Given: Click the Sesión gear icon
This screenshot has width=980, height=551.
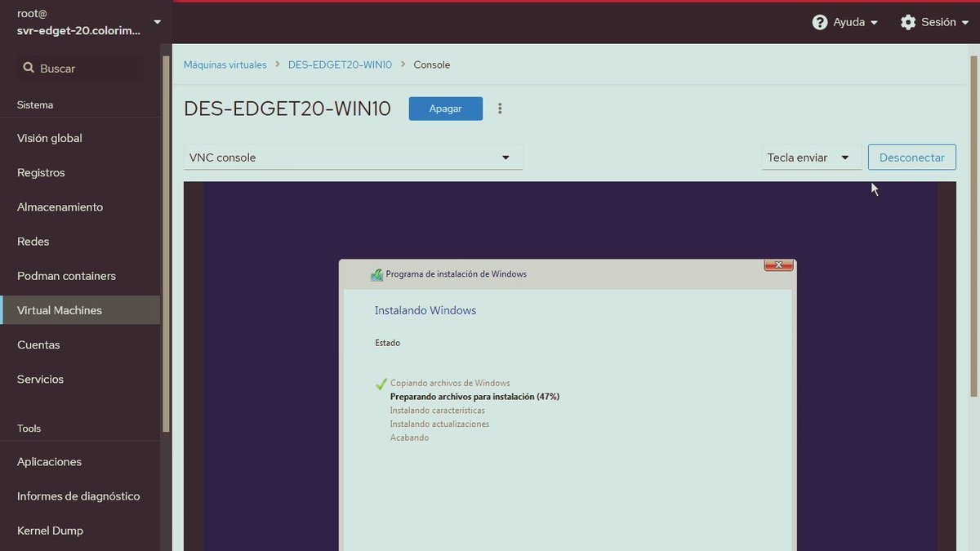Looking at the screenshot, I should click(908, 22).
